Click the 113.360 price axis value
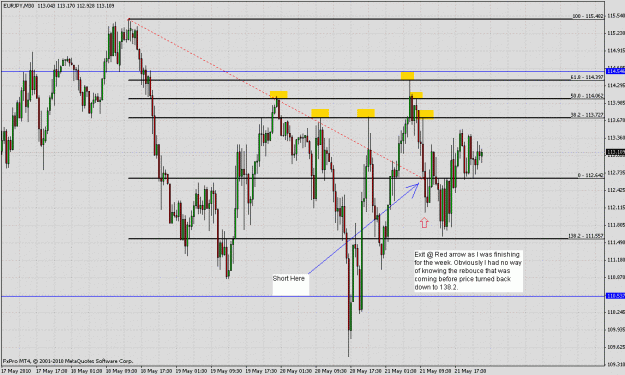The height and width of the screenshot is (375, 625). (616, 138)
